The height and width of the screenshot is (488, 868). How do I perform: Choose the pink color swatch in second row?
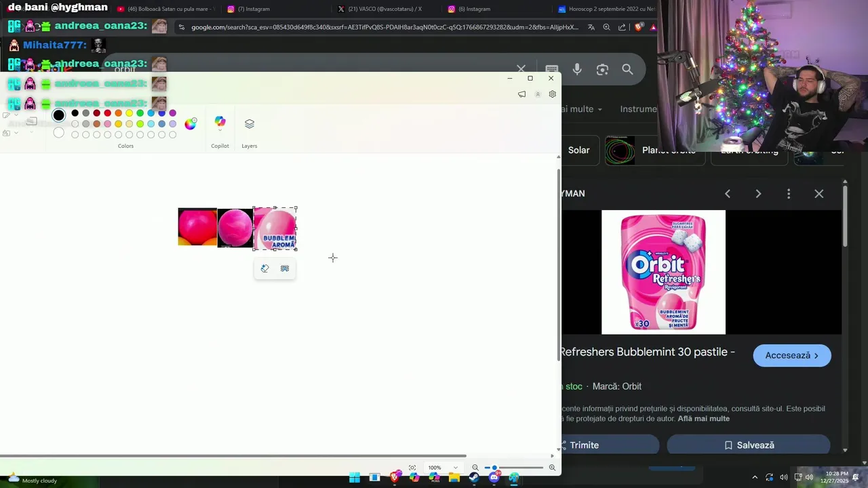(108, 124)
